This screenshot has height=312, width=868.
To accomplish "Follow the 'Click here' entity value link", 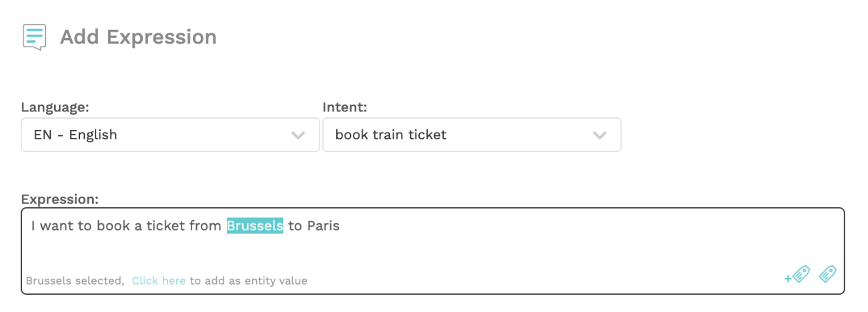I will click(x=158, y=281).
